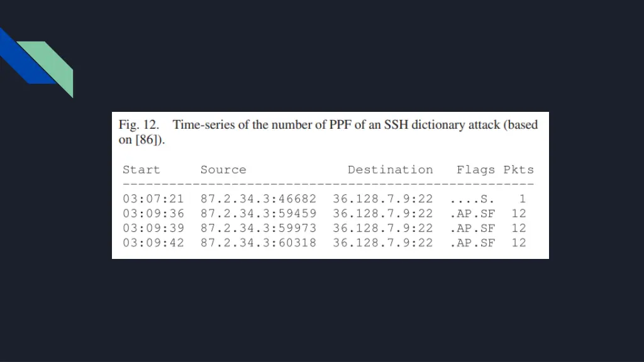The image size is (644, 362).
Task: Select source 87.2.34.3:60318
Action: [258, 243]
